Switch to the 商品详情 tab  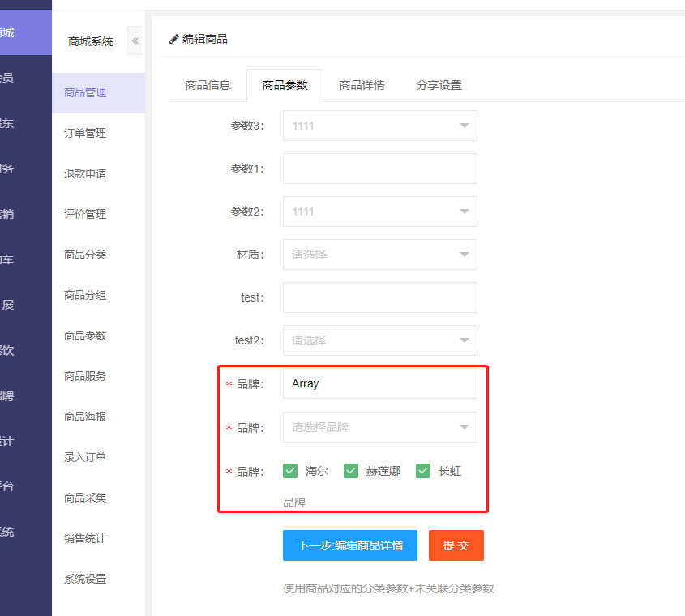[362, 85]
